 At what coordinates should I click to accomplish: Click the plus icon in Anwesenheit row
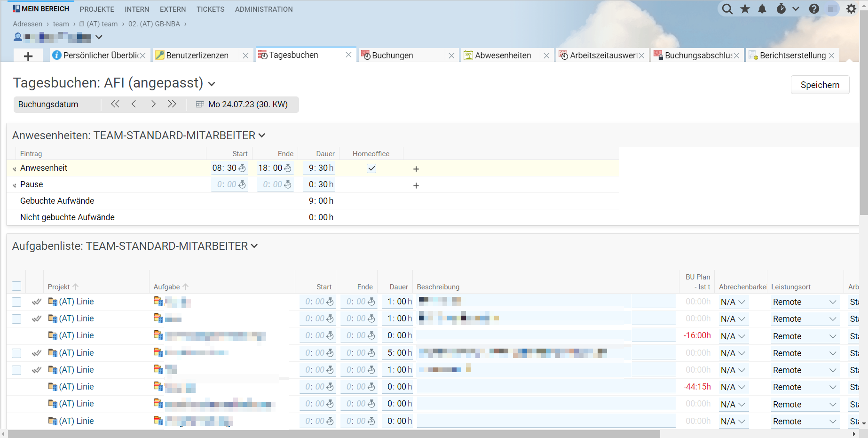coord(416,169)
